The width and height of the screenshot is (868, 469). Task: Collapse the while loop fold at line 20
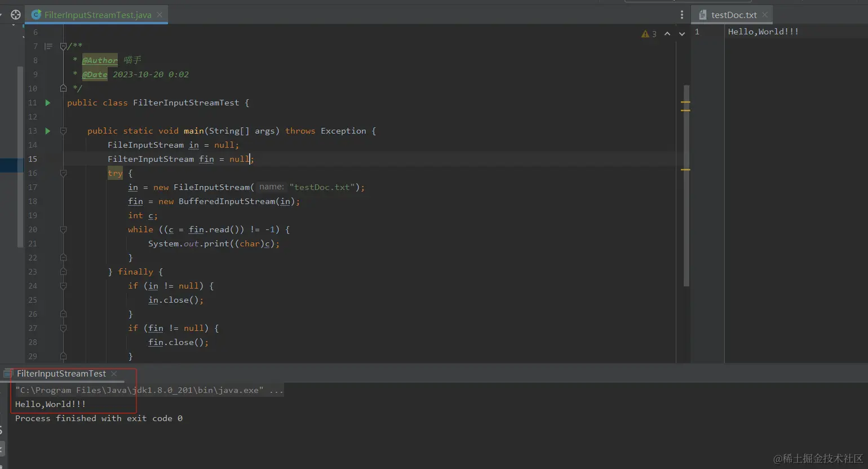(63, 229)
